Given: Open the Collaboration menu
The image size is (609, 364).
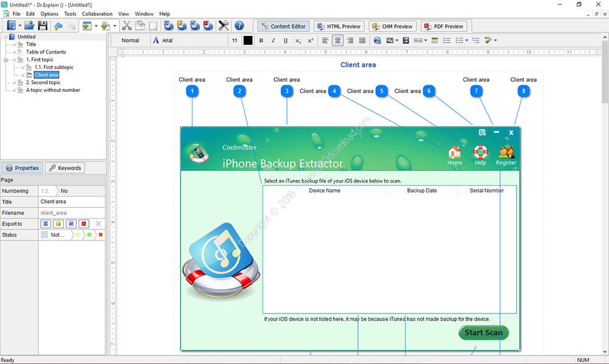Looking at the screenshot, I should 97,13.
